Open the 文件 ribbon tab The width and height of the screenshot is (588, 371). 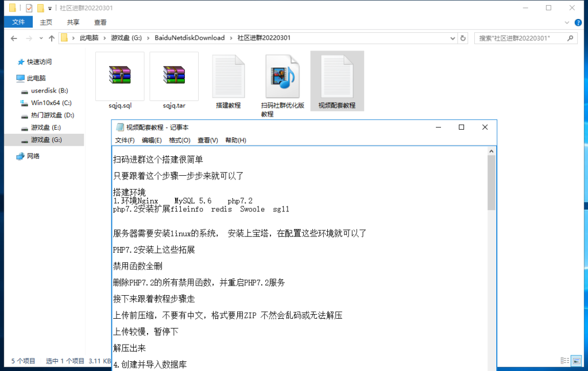tap(18, 22)
